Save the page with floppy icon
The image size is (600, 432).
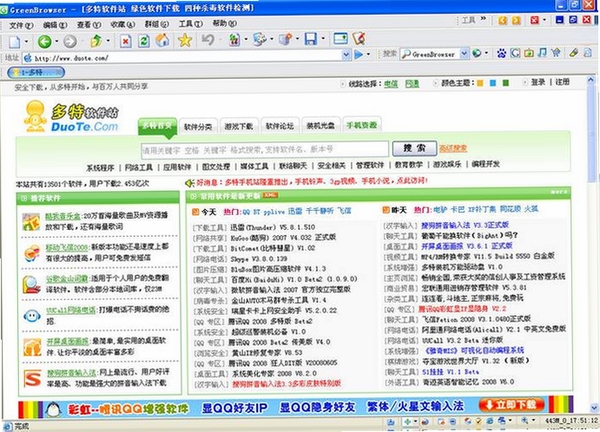coord(310,39)
